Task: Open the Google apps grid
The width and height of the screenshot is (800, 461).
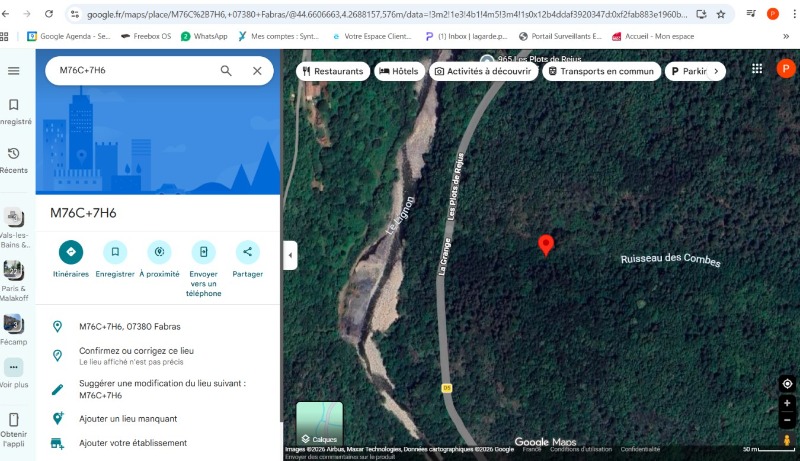Action: pos(757,69)
